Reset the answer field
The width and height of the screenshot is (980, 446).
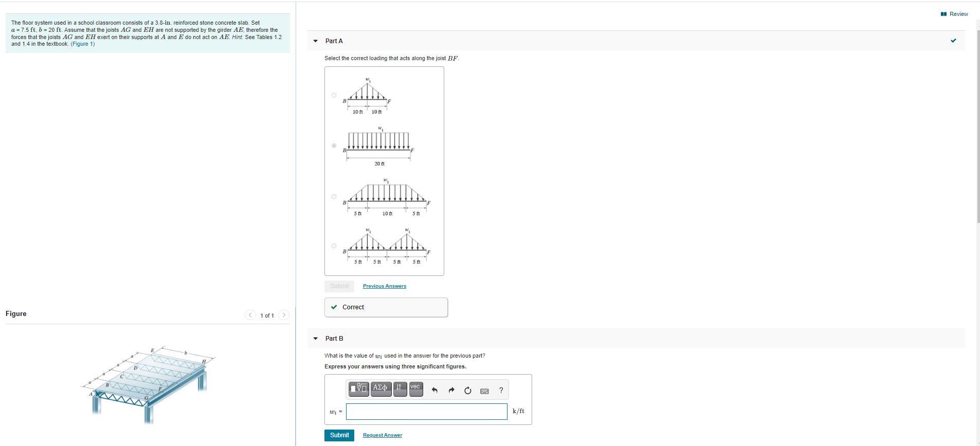[x=468, y=391]
